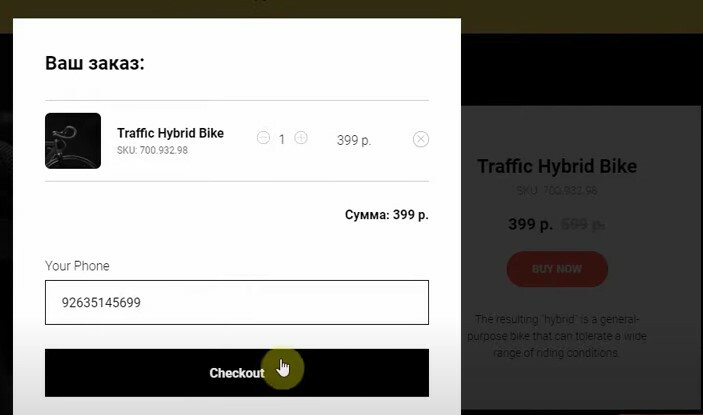Click the faded SKU under the product card title
The image size is (703, 415).
pos(557,190)
